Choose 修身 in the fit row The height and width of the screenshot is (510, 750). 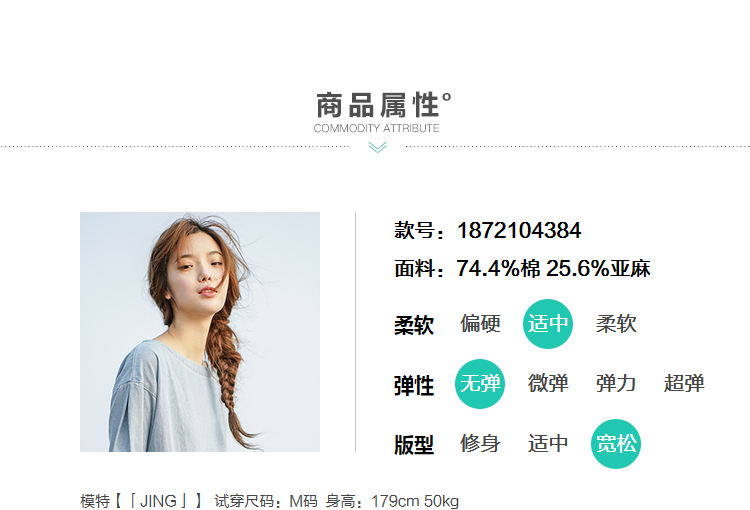tap(480, 443)
